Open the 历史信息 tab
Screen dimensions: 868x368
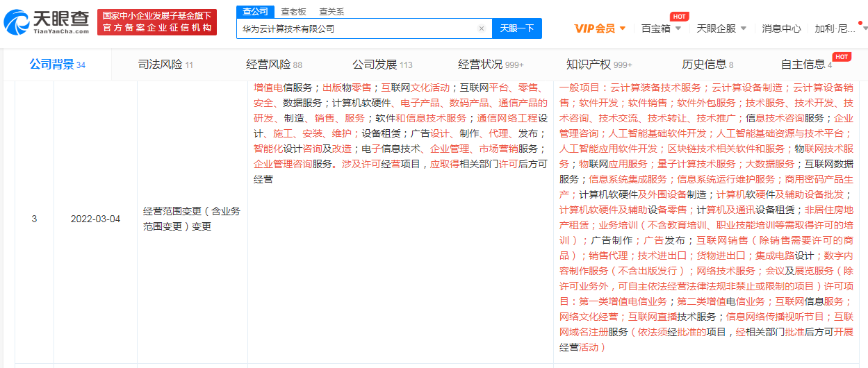(x=707, y=65)
